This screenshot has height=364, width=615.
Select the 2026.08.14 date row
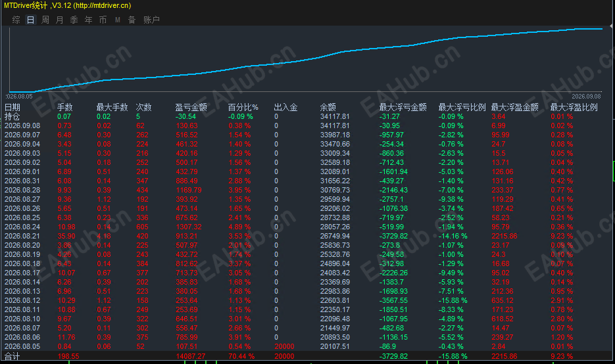306,282
